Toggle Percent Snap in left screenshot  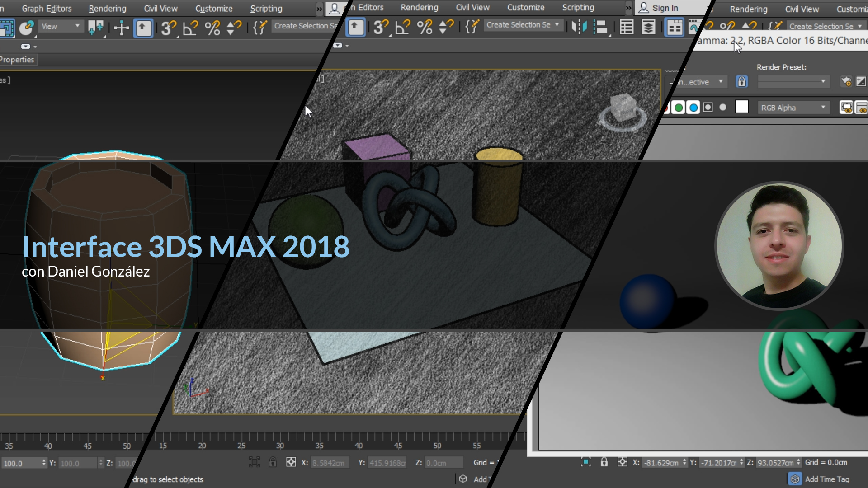[x=212, y=28]
